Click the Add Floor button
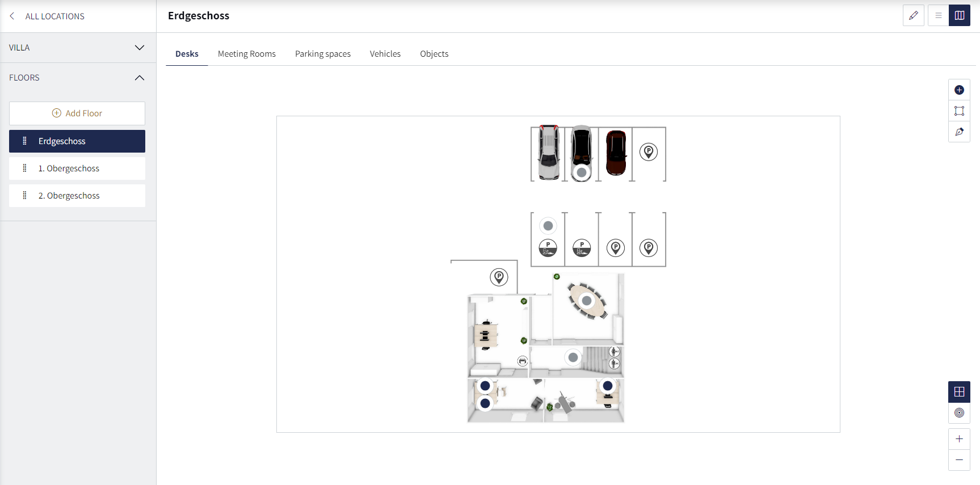The height and width of the screenshot is (485, 980). point(77,113)
